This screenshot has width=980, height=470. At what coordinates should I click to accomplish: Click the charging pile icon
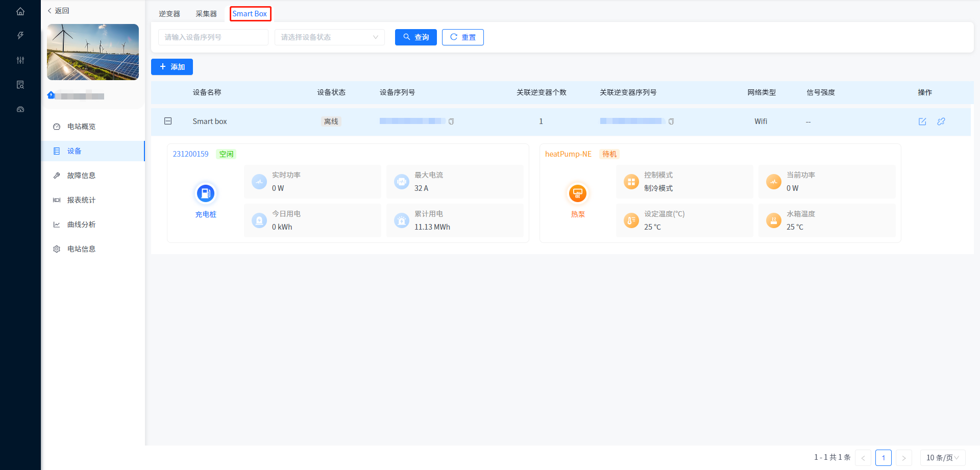(206, 193)
